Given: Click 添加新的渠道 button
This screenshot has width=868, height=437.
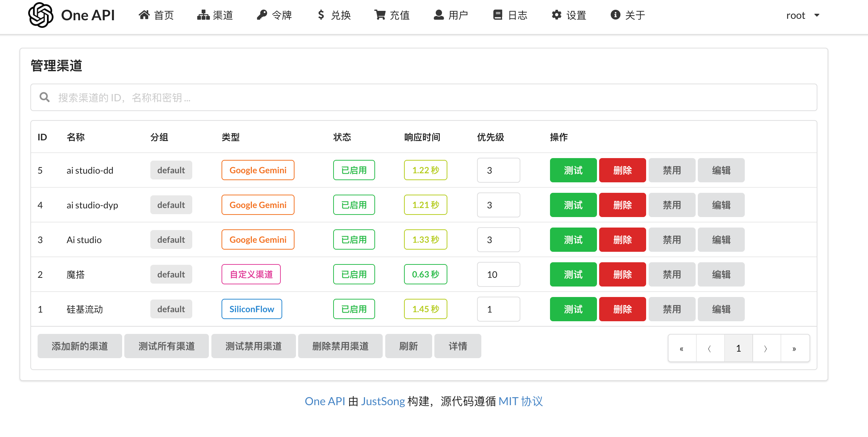Looking at the screenshot, I should [80, 346].
